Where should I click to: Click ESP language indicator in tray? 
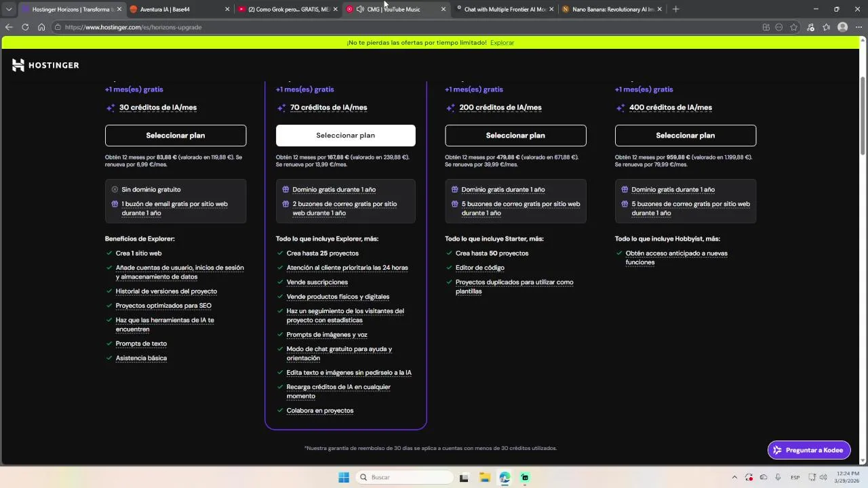coord(795,477)
